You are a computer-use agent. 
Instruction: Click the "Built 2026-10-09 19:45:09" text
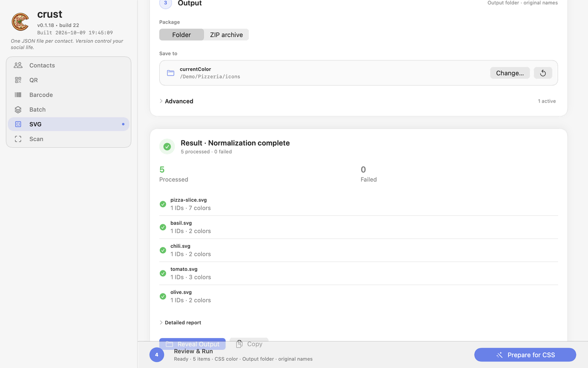pyautogui.click(x=75, y=33)
